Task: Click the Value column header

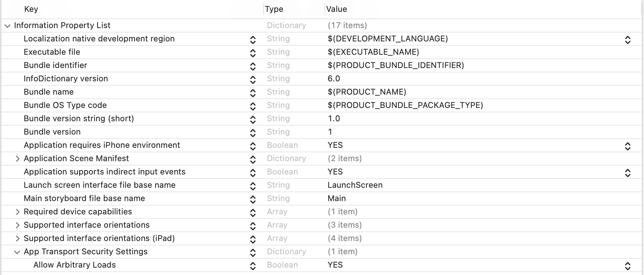Action: (336, 9)
